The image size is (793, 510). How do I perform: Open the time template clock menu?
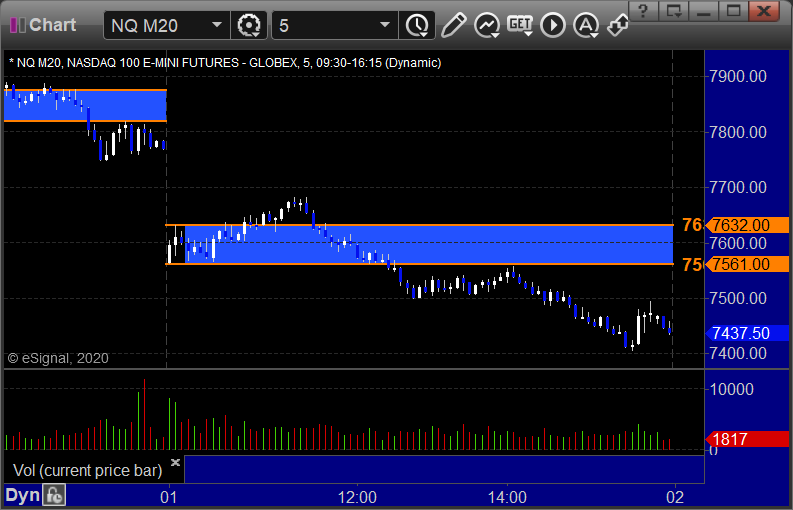pyautogui.click(x=417, y=25)
